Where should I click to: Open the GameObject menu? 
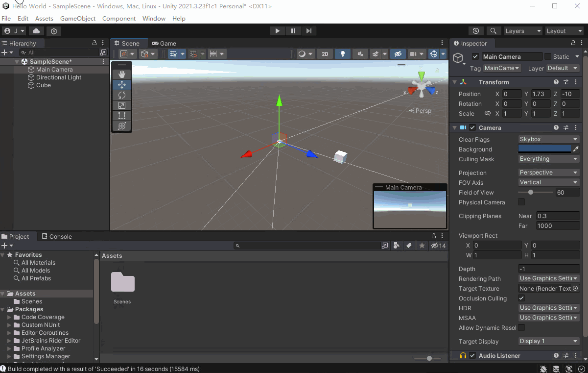tap(78, 18)
